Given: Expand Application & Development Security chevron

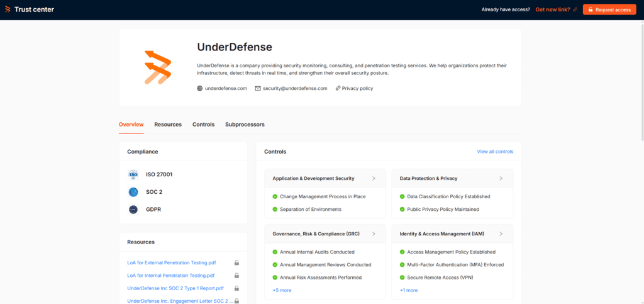Looking at the screenshot, I should tap(374, 179).
